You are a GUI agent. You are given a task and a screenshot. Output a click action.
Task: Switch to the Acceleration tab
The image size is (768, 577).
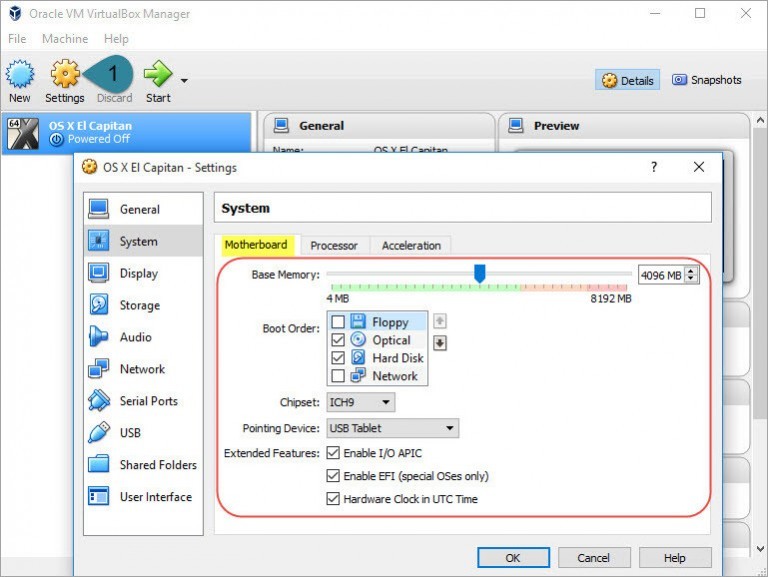pos(411,245)
